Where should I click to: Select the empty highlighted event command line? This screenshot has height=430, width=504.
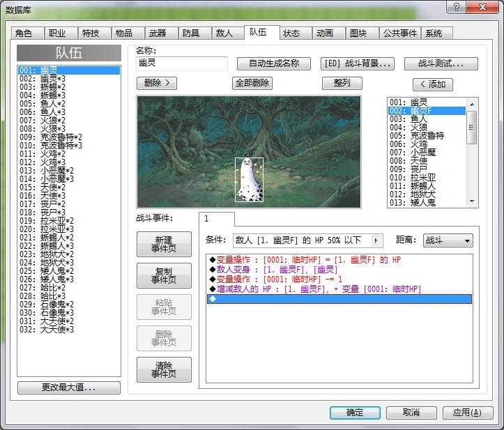(339, 299)
